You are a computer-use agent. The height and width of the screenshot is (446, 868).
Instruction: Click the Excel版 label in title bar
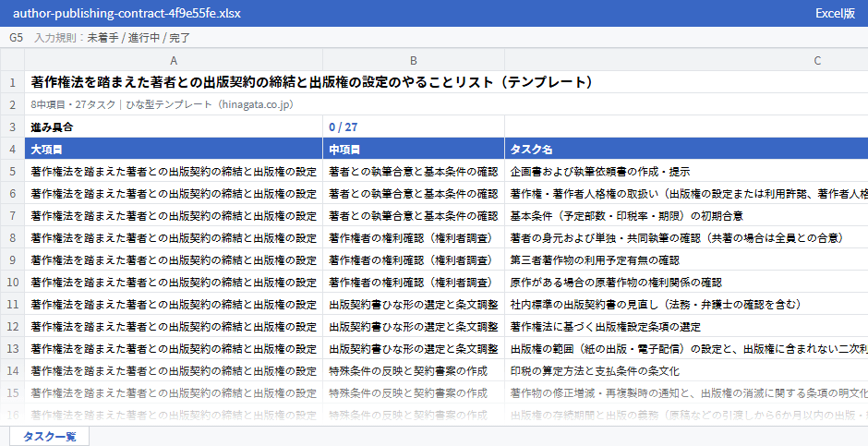tap(835, 13)
